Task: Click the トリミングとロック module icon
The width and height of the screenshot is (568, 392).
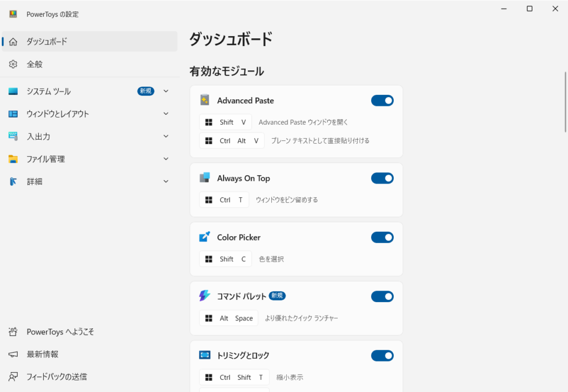Action: (x=205, y=355)
